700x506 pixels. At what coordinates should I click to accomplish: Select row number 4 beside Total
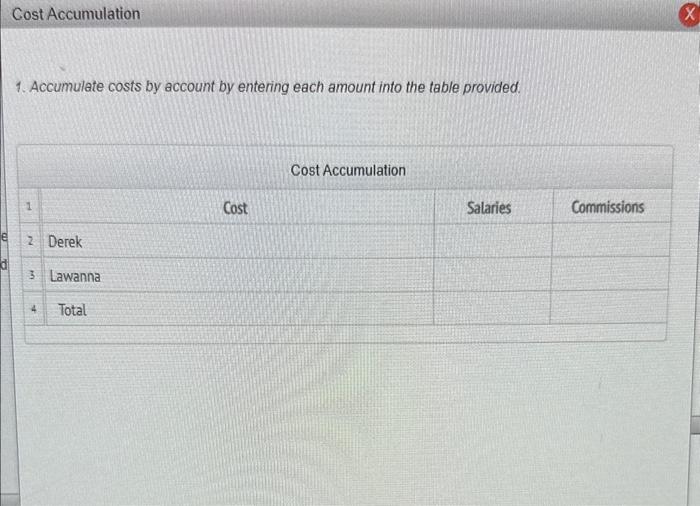tap(34, 309)
